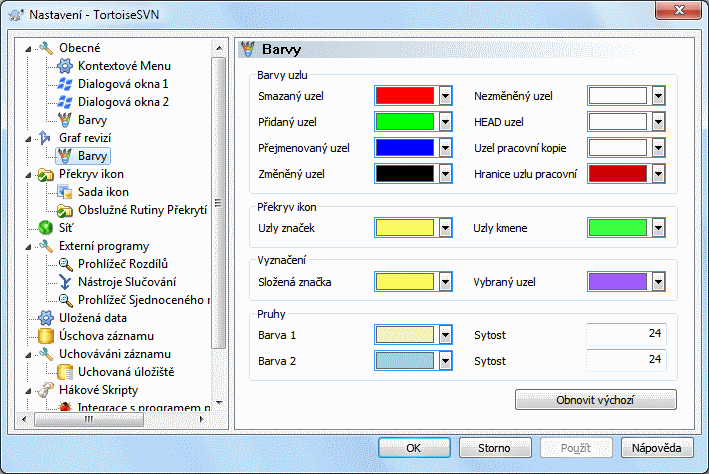This screenshot has height=474, width=709.
Task: Select Kontextové Menu in the settings tree
Action: 124,66
